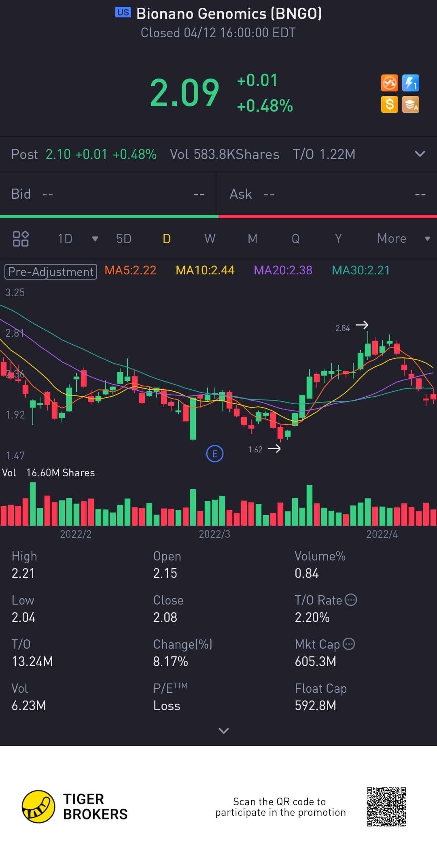Expand more stats with bottom chevron
437x868 pixels.
coord(224,730)
